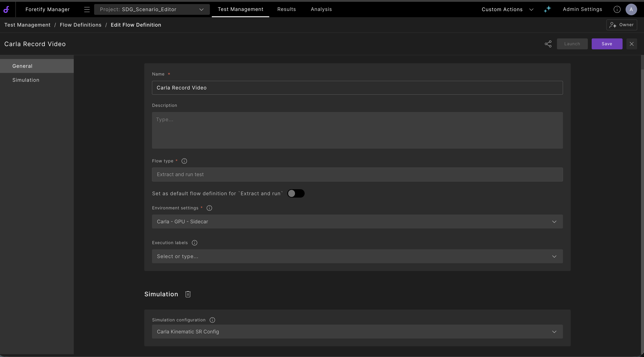Click the AI sparkle assistant icon
This screenshot has height=357, width=644.
(547, 9)
